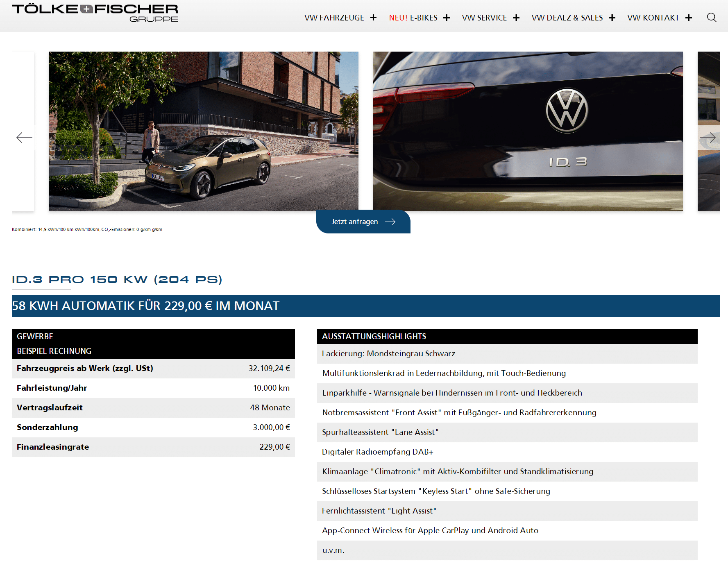Image resolution: width=728 pixels, height=568 pixels.
Task: Click the Jetzt anfragen button
Action: click(363, 222)
